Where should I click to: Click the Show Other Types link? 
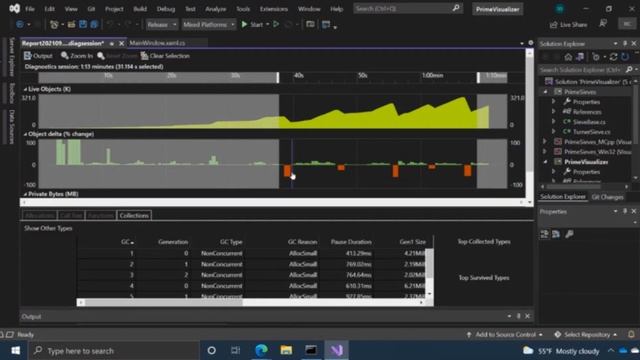tap(48, 228)
